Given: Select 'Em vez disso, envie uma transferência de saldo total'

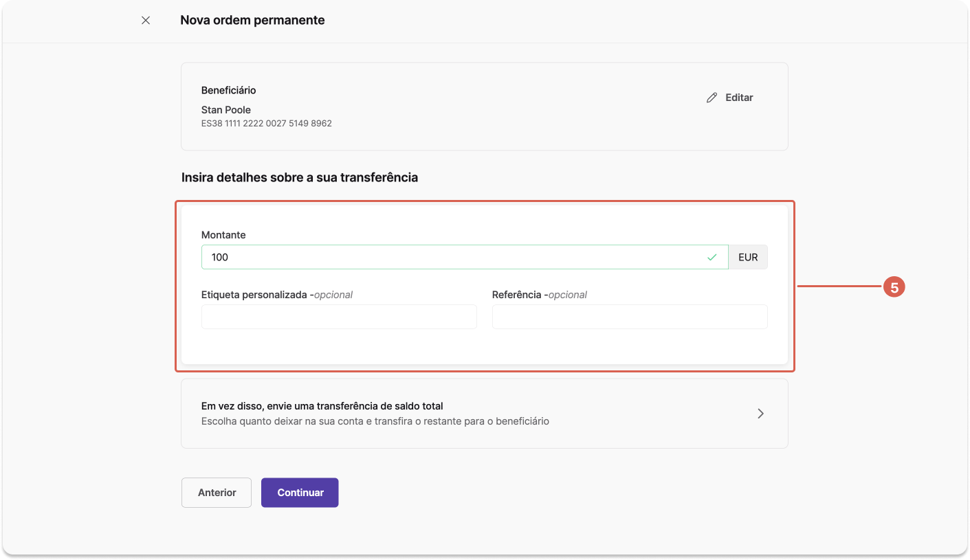Looking at the screenshot, I should pyautogui.click(x=484, y=414).
